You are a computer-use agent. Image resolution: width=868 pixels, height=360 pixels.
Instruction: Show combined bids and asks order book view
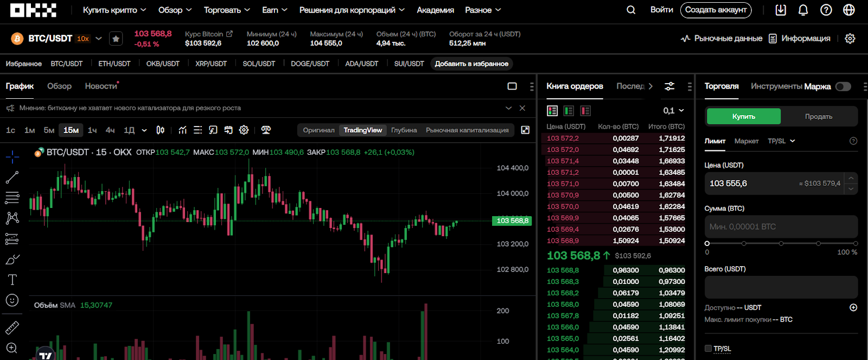coord(552,111)
